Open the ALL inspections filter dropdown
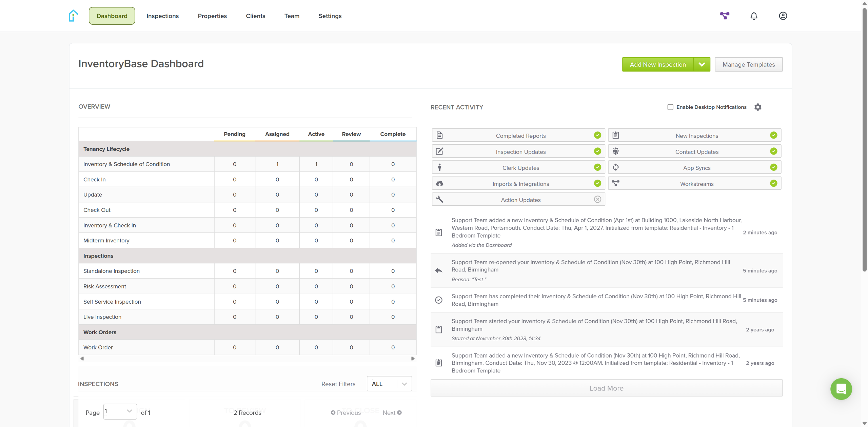This screenshot has height=427, width=868. [389, 384]
